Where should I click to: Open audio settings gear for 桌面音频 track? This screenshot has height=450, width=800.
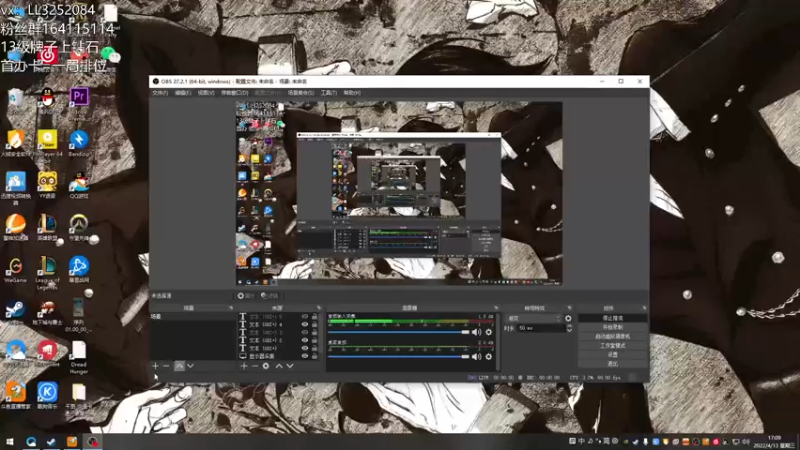tap(489, 357)
